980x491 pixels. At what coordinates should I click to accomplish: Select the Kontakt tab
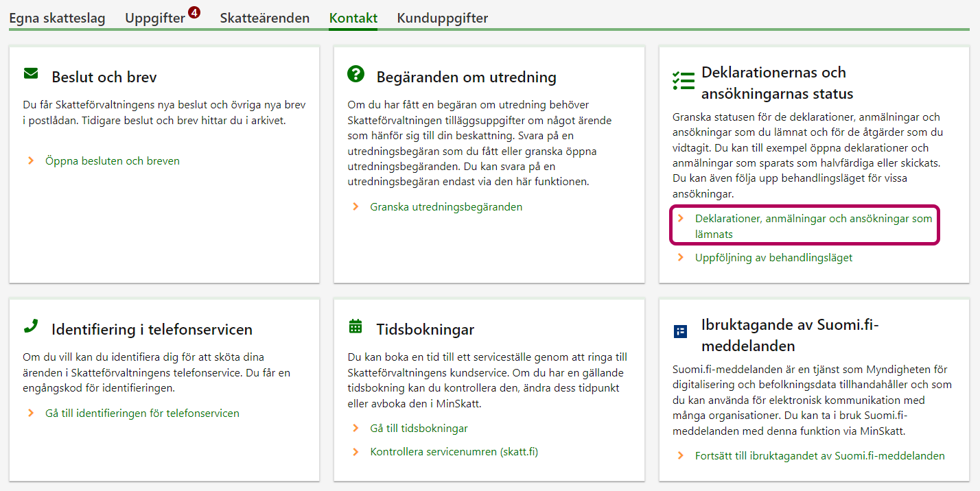353,19
